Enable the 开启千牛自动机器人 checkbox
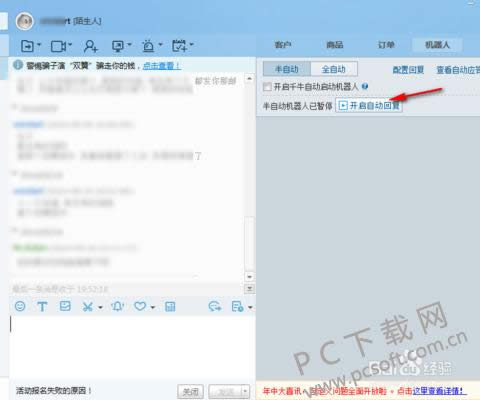The width and height of the screenshot is (480, 400). pos(267,87)
